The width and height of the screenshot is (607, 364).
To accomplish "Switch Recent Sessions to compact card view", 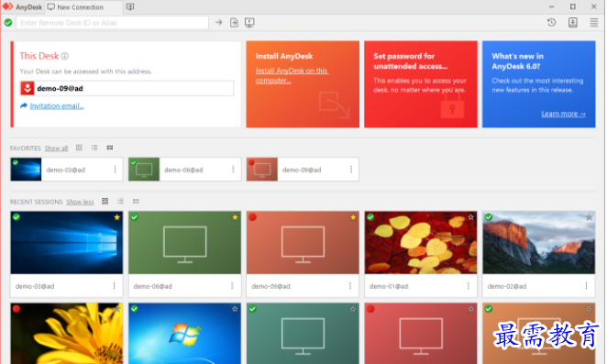I will tap(136, 201).
